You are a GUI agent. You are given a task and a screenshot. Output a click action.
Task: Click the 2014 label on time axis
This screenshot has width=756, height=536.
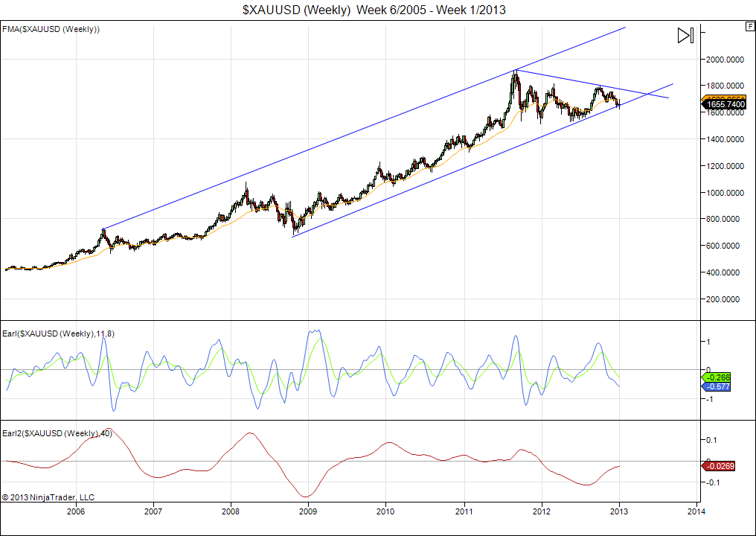(696, 511)
